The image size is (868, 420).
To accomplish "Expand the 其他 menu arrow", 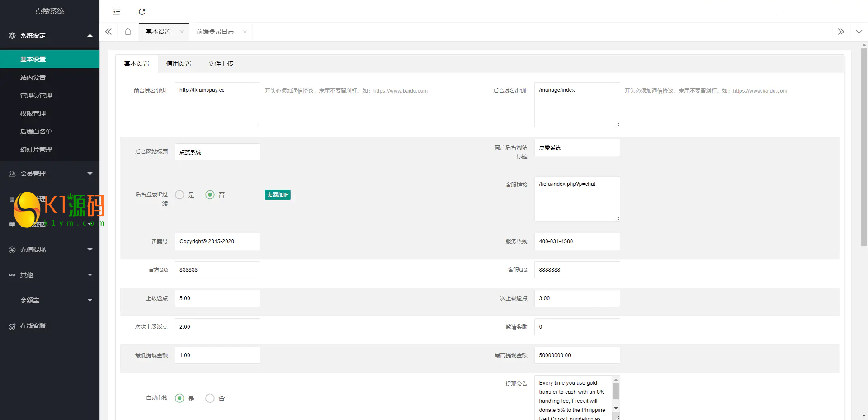I will (x=90, y=275).
